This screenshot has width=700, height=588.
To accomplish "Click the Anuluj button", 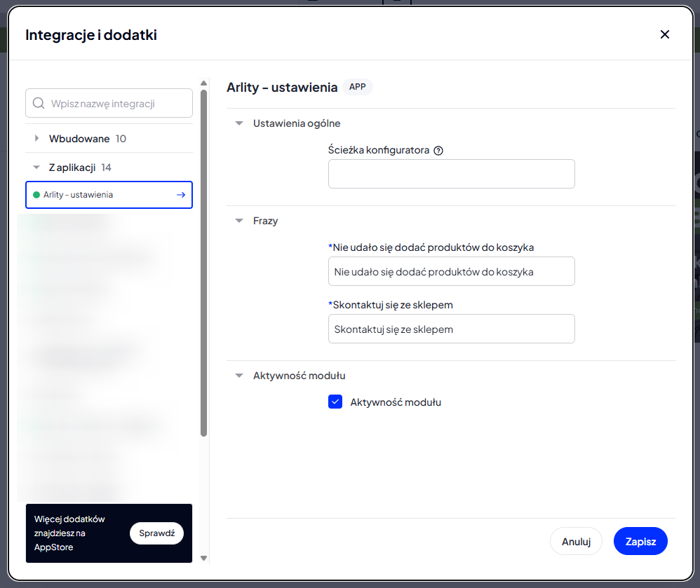I will pos(576,541).
